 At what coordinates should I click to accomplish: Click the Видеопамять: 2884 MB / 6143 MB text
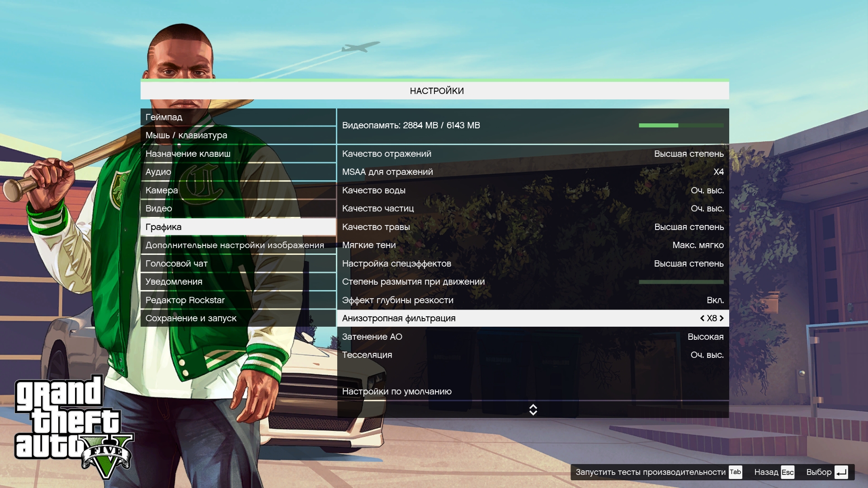click(x=411, y=125)
